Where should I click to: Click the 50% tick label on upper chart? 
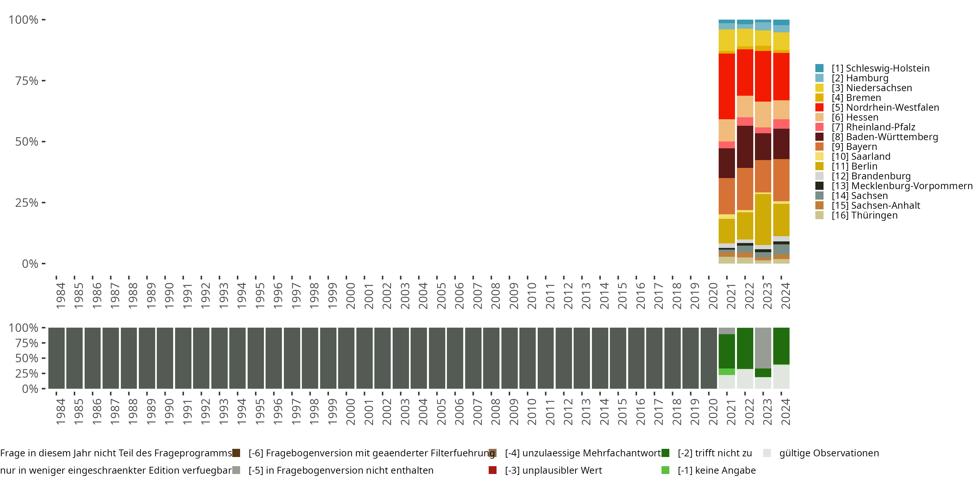pyautogui.click(x=27, y=141)
